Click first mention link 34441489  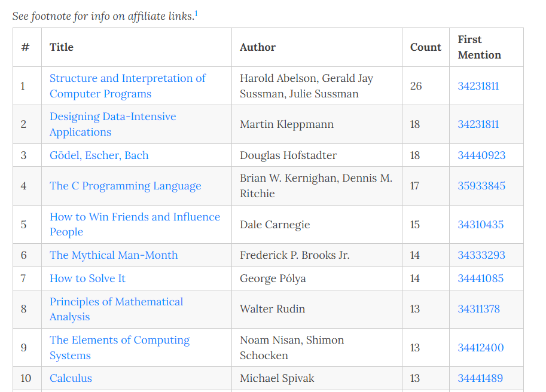(480, 378)
